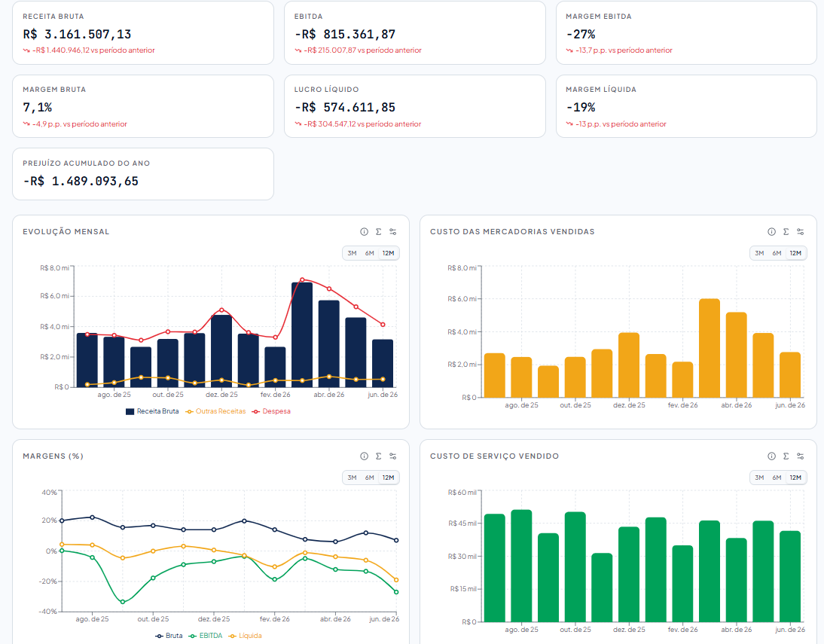
Task: Click Lucro Líquido value -R$ 574.611,85
Action: tap(345, 108)
